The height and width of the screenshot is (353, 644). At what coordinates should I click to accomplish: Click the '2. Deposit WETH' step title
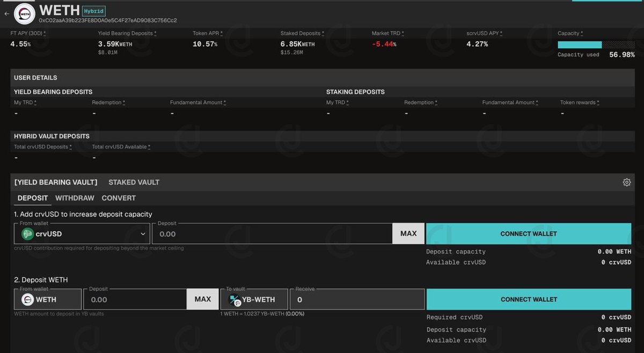click(41, 280)
